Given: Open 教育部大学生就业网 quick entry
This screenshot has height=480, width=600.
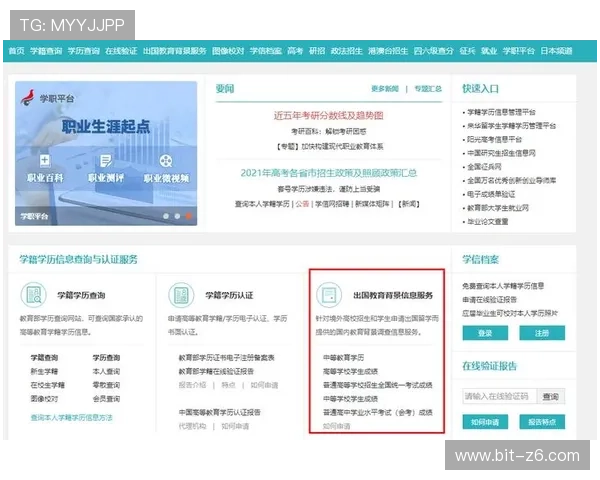Looking at the screenshot, I should tap(498, 208).
